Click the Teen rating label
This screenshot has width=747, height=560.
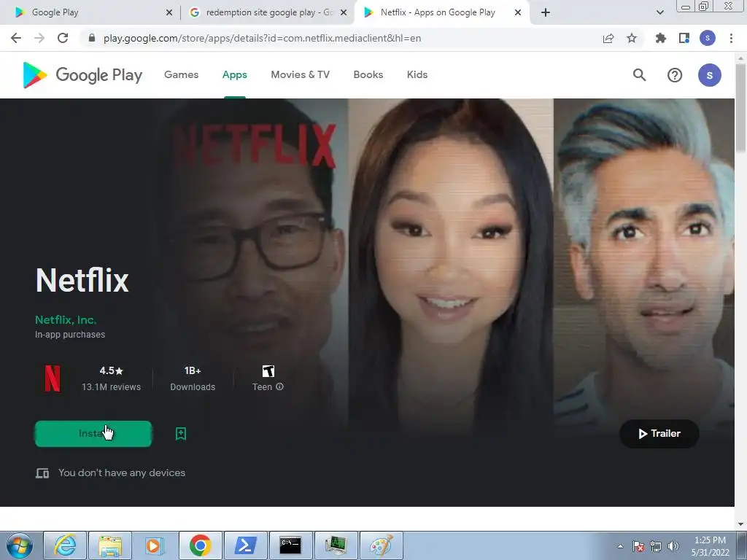[x=262, y=387]
